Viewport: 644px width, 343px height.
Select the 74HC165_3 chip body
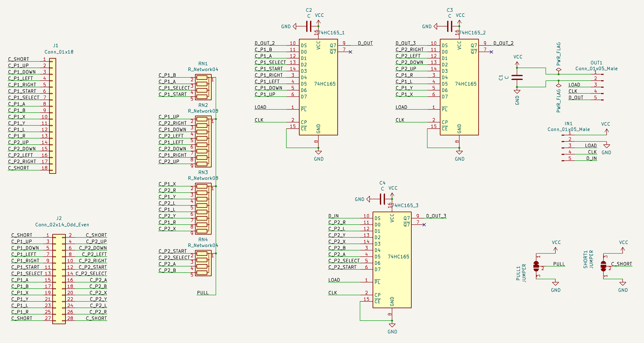[392, 260]
